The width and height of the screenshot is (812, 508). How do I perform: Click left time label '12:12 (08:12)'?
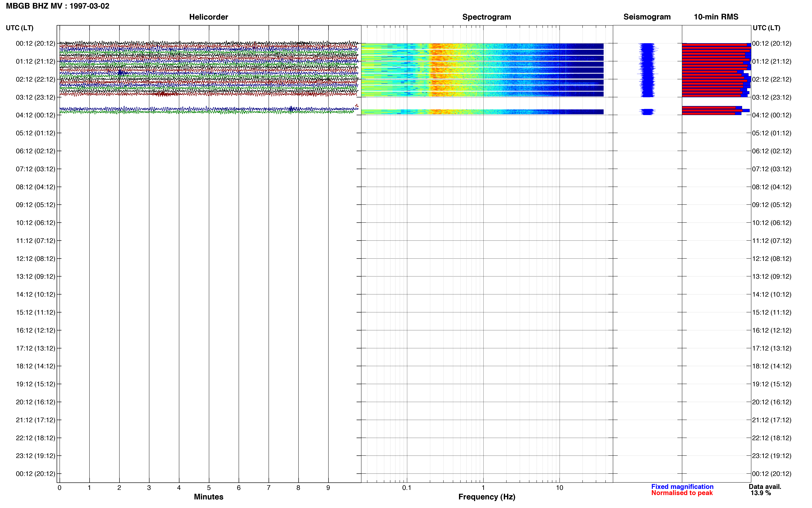(x=36, y=259)
